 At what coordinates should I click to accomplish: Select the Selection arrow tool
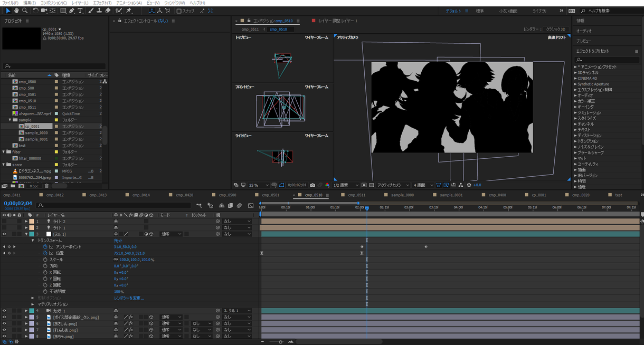(x=8, y=11)
